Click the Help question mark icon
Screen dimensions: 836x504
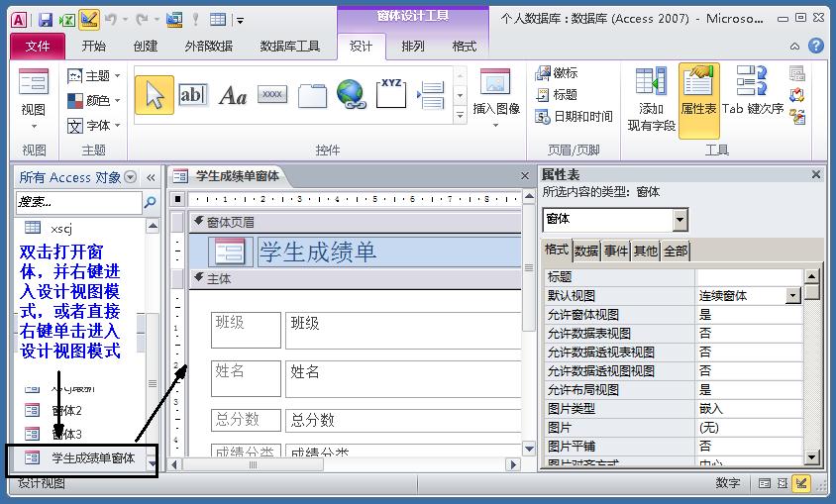816,46
